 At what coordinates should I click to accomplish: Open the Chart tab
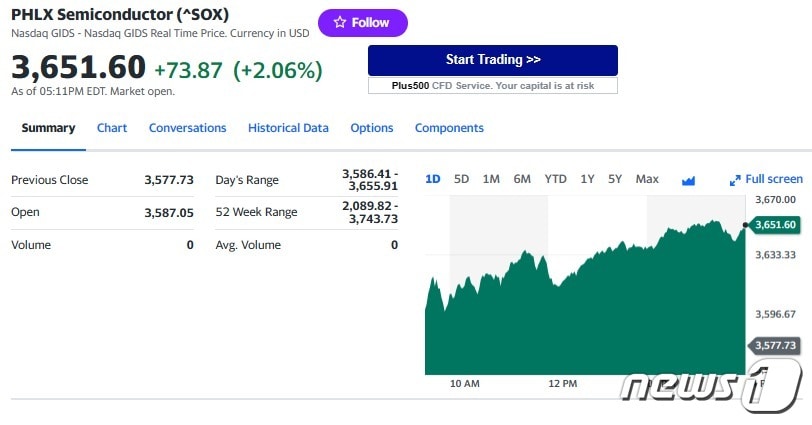point(112,128)
